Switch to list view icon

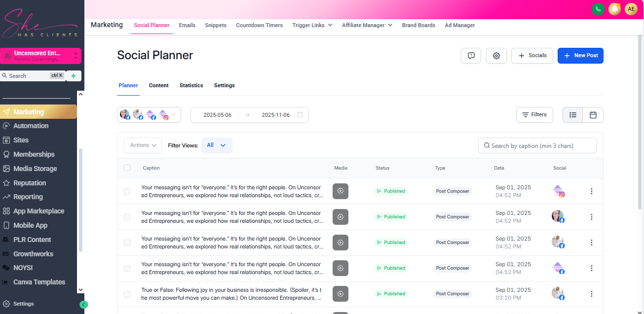coord(573,115)
